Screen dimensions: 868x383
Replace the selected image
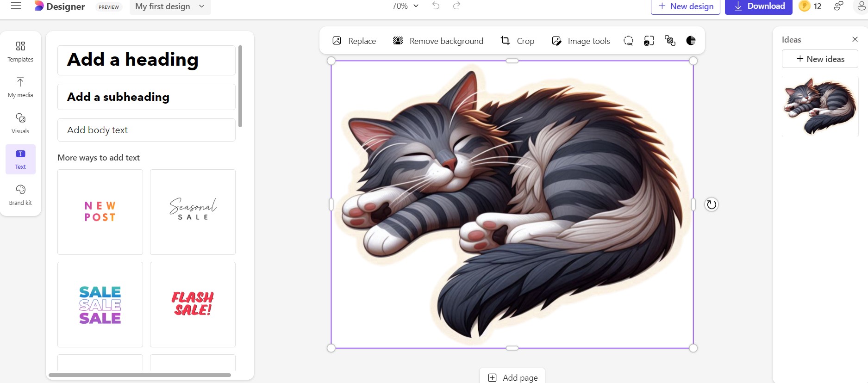pos(354,41)
